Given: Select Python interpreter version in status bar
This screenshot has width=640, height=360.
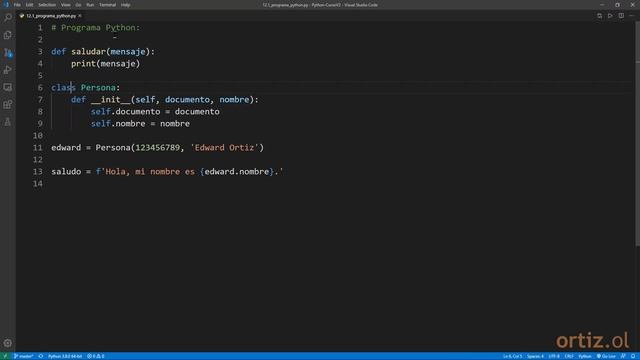Looking at the screenshot, I should (x=65, y=356).
